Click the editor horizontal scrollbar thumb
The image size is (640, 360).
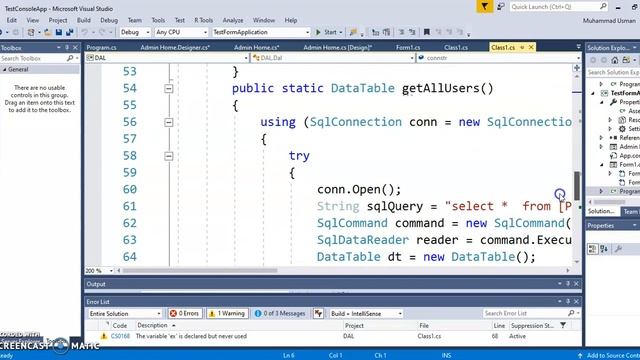[x=200, y=271]
